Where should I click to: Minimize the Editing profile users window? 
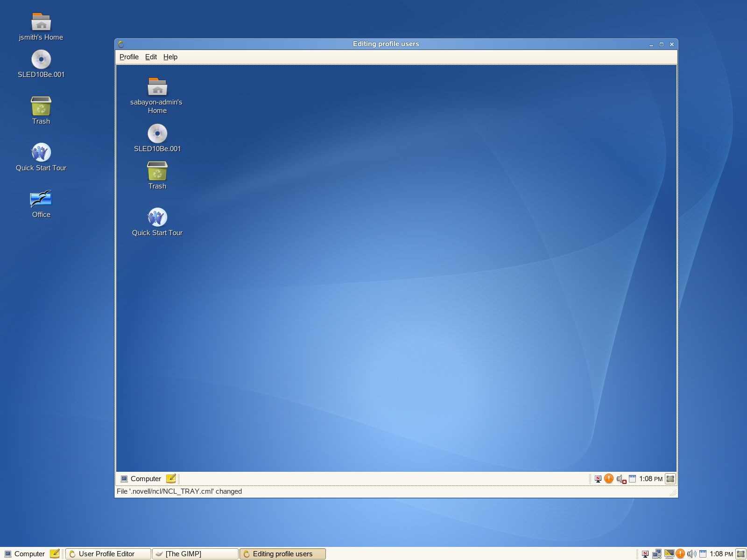[651, 44]
